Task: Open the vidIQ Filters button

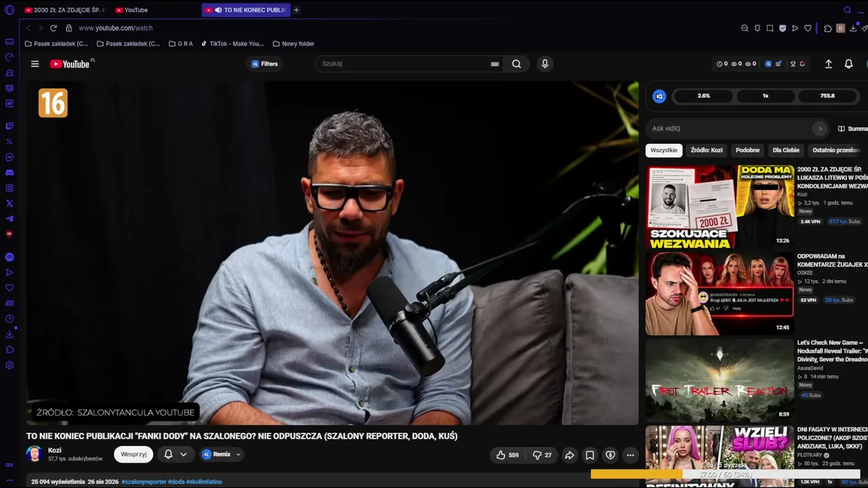Action: click(x=264, y=64)
